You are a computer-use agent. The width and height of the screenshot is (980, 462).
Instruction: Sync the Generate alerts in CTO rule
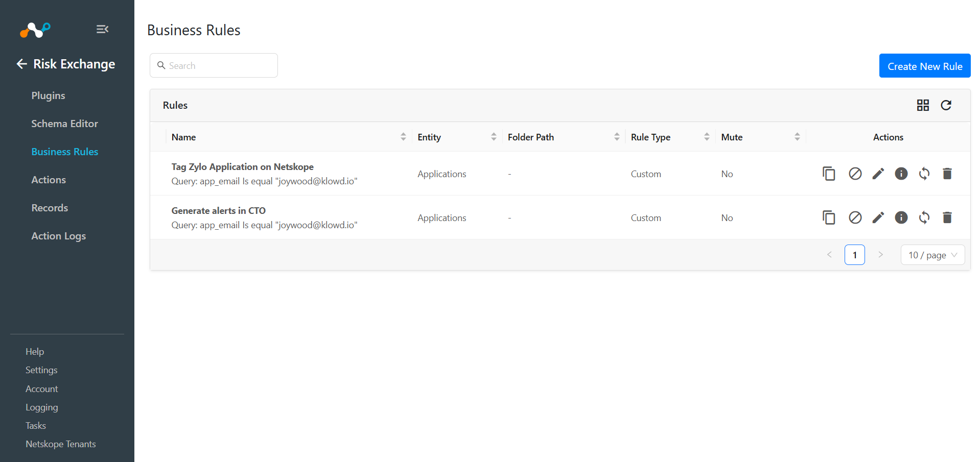tap(924, 217)
